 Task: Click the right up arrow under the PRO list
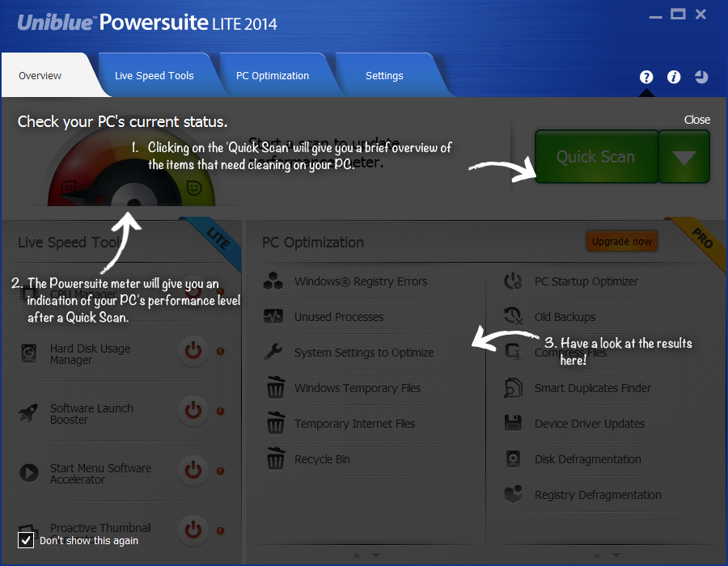coord(597,555)
